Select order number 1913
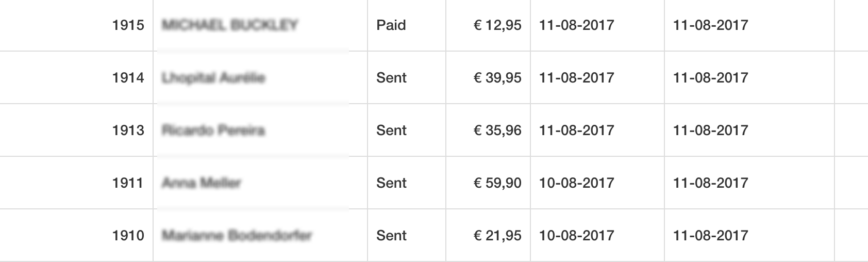 pyautogui.click(x=128, y=130)
